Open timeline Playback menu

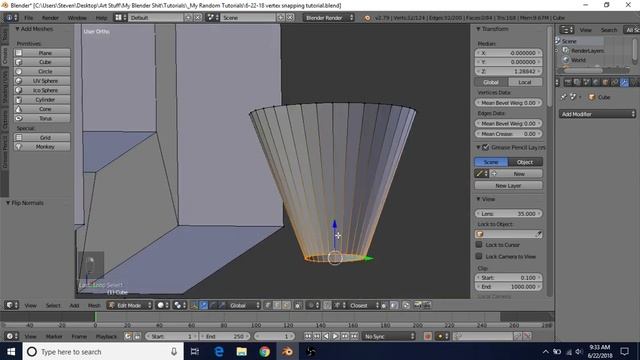coord(106,336)
